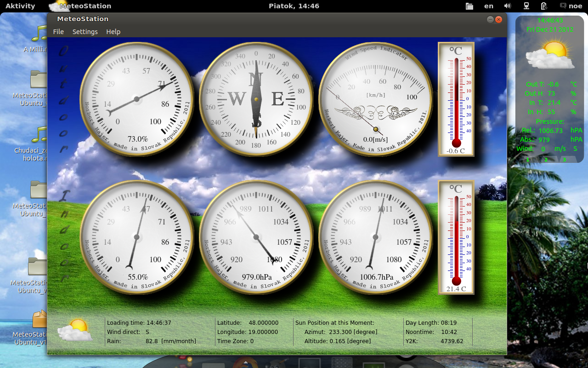
Task: Open the Help menu
Action: click(x=113, y=32)
